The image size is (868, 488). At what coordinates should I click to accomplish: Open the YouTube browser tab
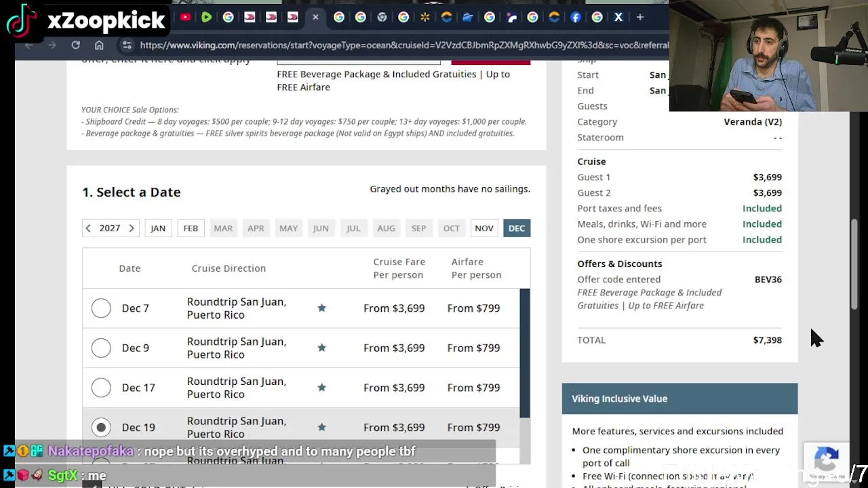tap(185, 17)
